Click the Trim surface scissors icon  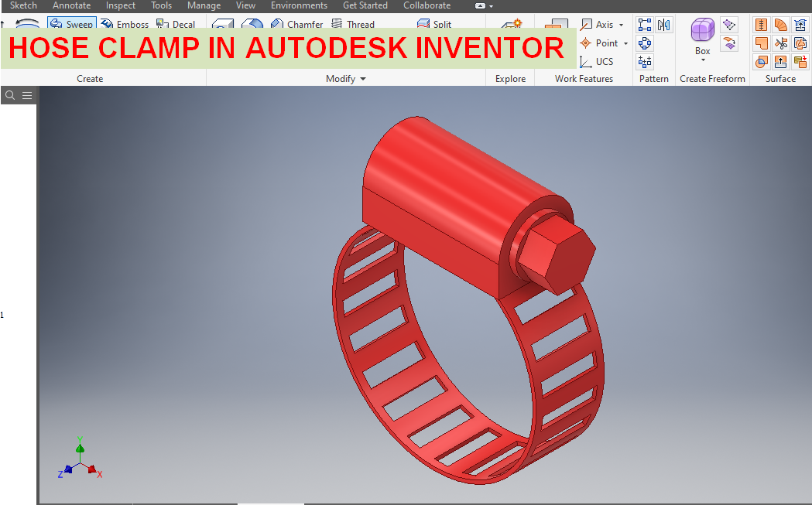click(x=781, y=43)
